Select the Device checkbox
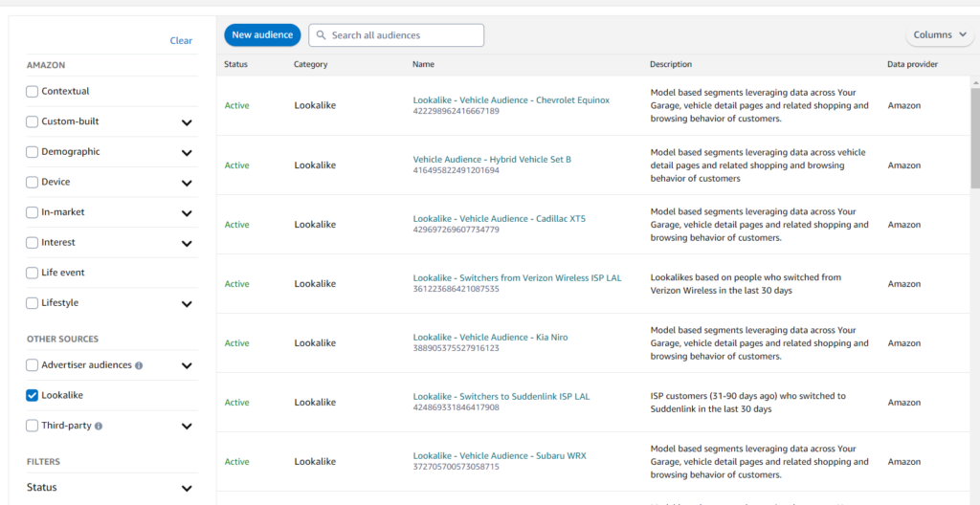This screenshot has width=980, height=505. (x=32, y=183)
